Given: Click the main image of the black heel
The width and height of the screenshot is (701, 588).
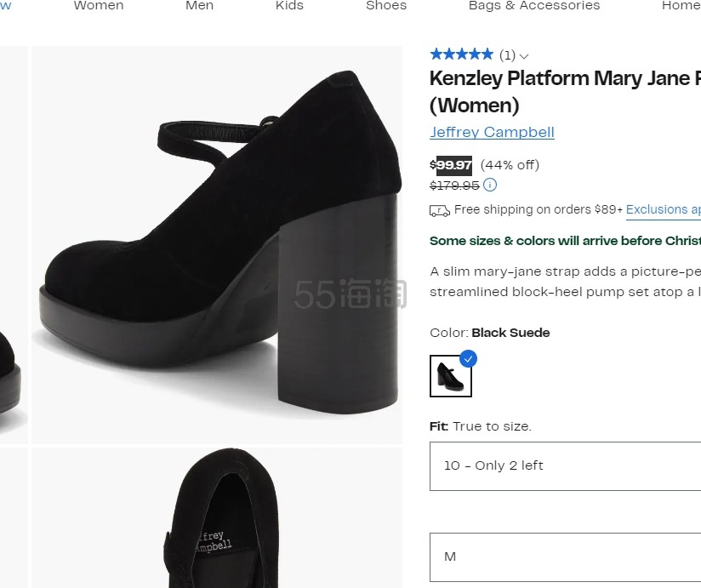Looking at the screenshot, I should pos(216,244).
